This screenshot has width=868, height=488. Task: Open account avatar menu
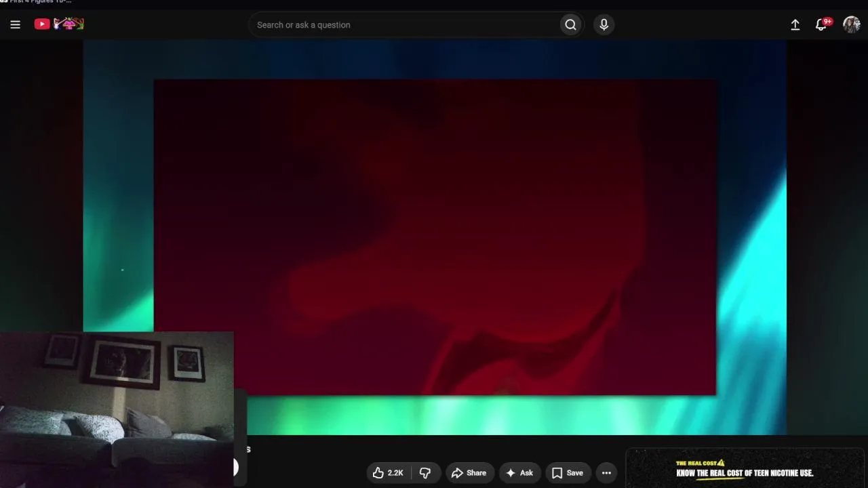[851, 25]
